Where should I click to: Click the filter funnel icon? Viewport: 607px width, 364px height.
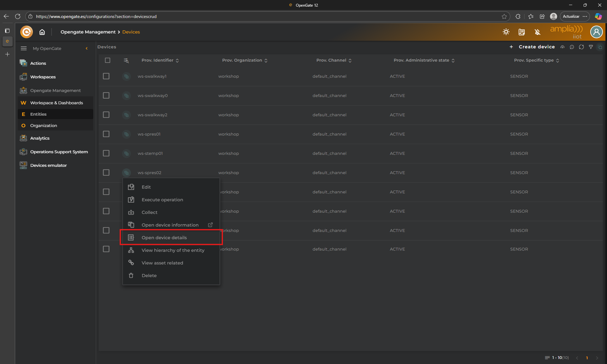(x=591, y=47)
